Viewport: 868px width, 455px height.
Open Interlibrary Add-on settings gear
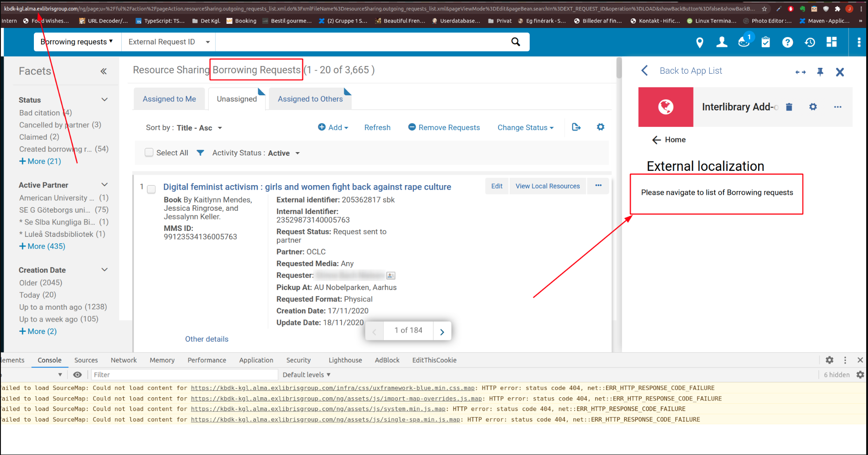pos(813,106)
